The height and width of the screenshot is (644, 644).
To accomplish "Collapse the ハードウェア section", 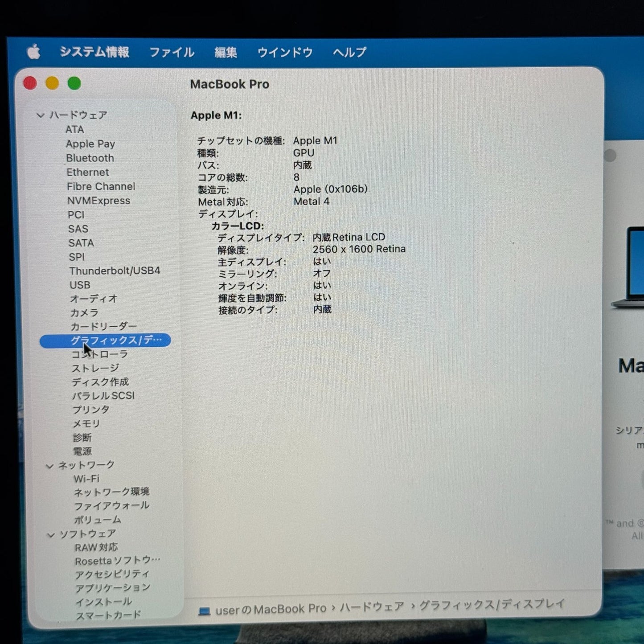I will (x=41, y=115).
